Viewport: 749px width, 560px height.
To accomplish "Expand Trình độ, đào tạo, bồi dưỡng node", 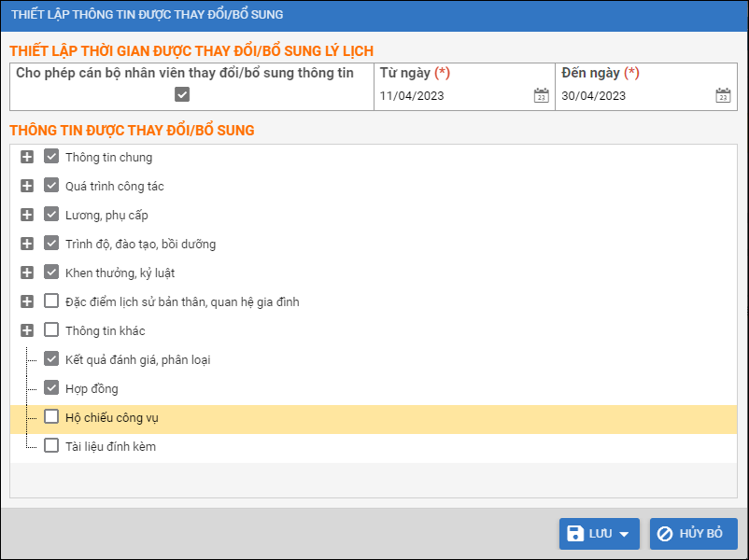I will point(27,245).
